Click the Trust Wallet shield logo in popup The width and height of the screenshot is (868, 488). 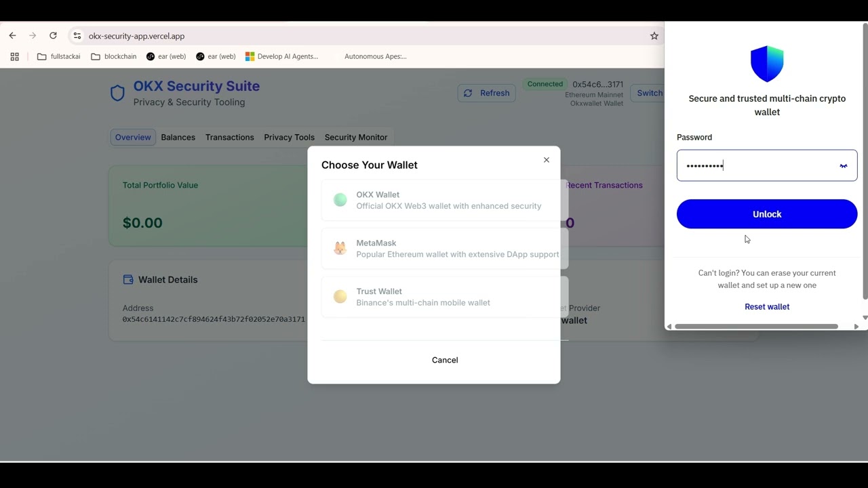point(767,64)
